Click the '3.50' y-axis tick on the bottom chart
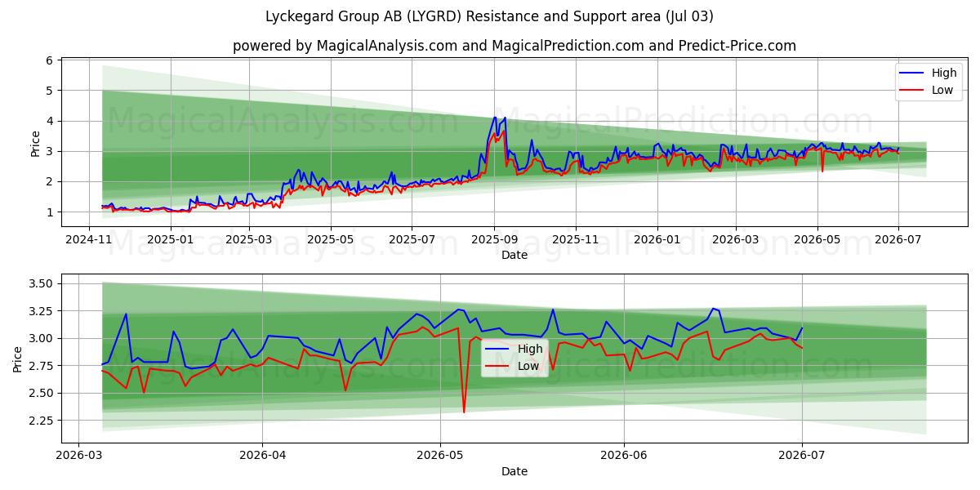 coord(41,283)
